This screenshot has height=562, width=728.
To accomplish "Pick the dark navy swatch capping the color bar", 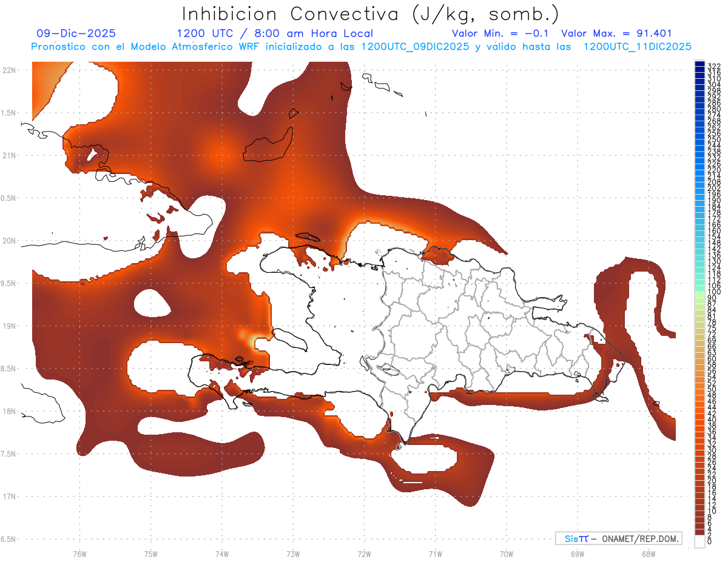I will click(699, 64).
